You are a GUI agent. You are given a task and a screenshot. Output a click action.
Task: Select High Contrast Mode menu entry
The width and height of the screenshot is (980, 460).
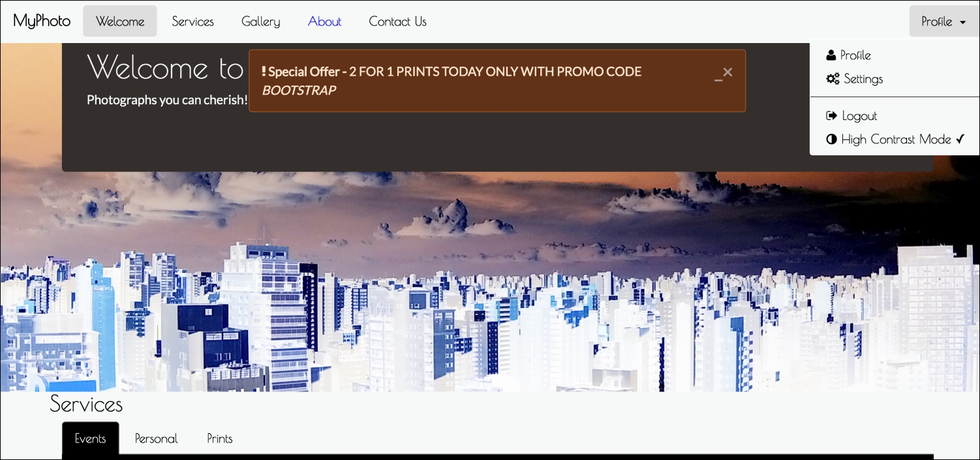click(x=895, y=139)
